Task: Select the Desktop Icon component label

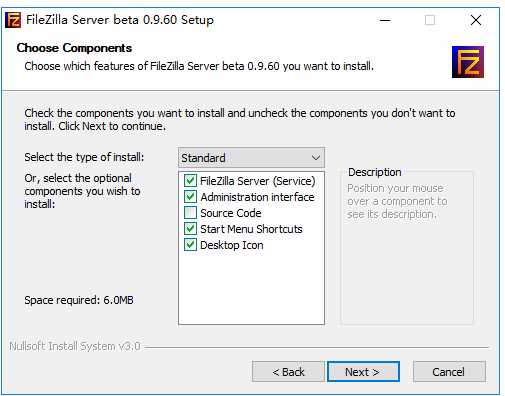Action: tap(232, 245)
